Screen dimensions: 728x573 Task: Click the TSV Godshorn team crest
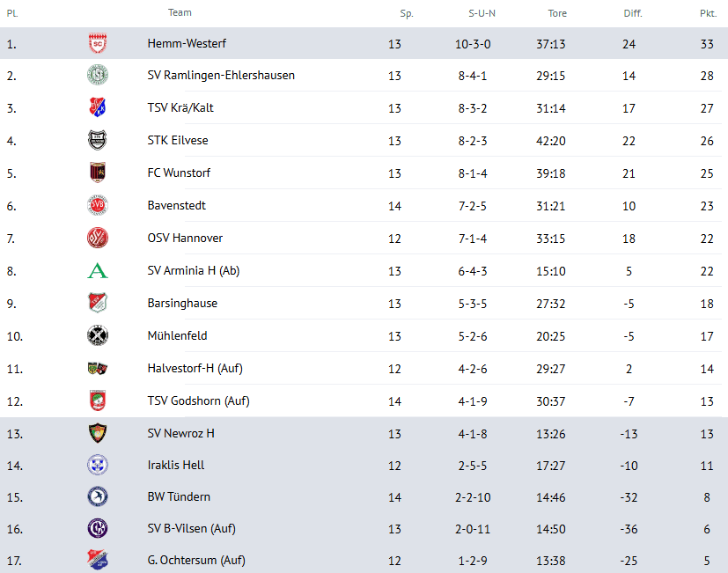pyautogui.click(x=98, y=401)
